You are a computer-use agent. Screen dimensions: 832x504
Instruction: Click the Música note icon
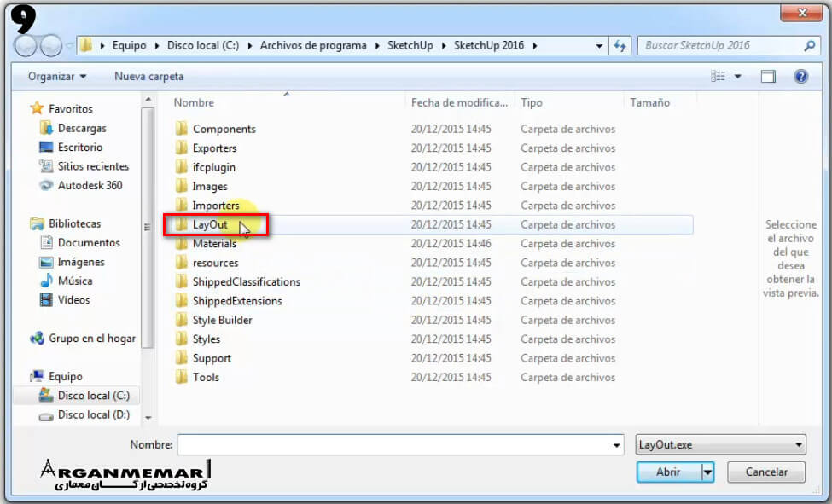point(46,281)
